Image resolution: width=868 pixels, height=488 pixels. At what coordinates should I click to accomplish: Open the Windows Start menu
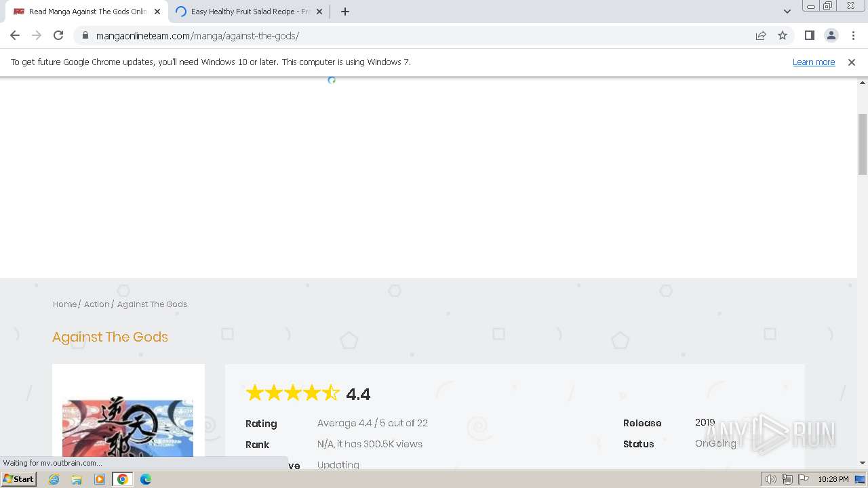tap(18, 479)
